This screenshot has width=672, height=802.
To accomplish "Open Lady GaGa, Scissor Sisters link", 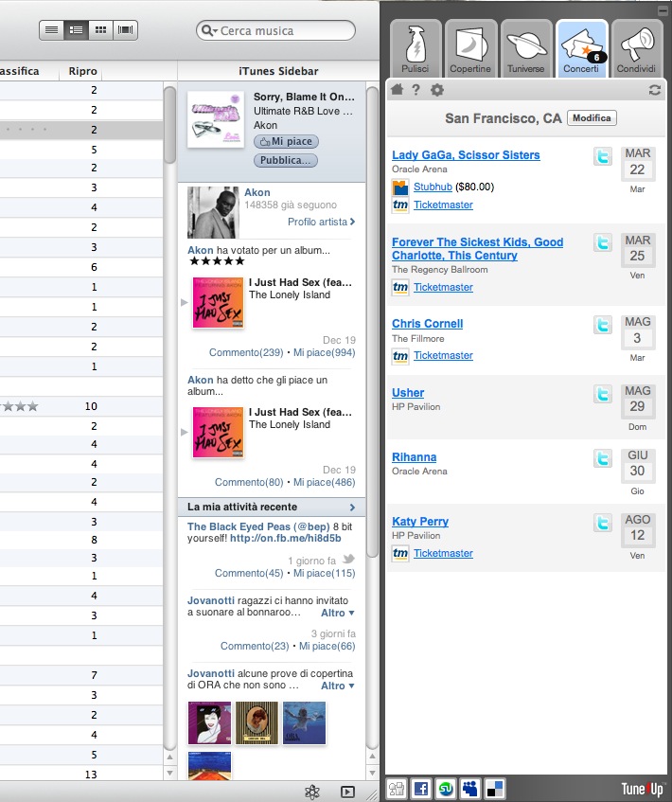I will [466, 155].
